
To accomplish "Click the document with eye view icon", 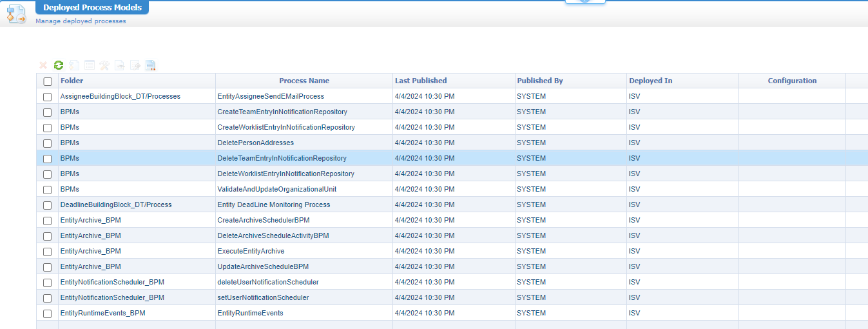I will click(x=120, y=65).
